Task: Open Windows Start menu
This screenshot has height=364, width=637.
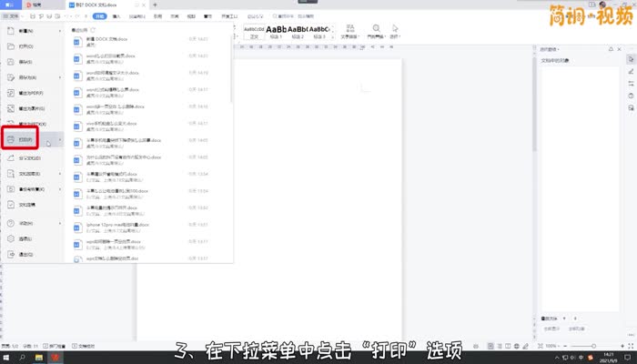Action: click(x=6, y=358)
